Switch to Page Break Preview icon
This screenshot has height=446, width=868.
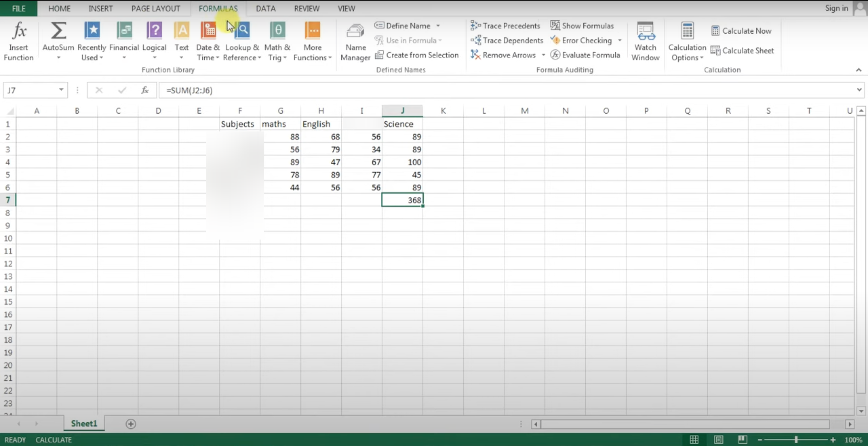[x=743, y=440]
